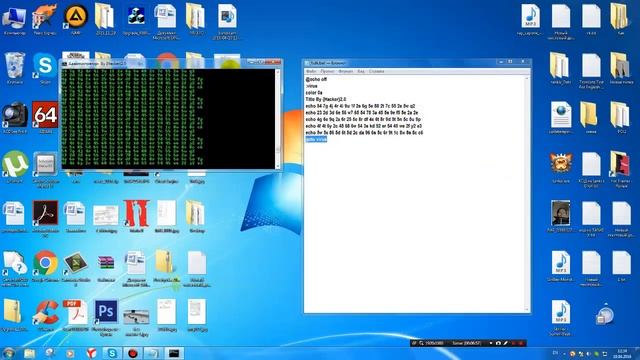Select the CCleaner desktop shortcut
The width and height of the screenshot is (640, 360).
(x=46, y=314)
